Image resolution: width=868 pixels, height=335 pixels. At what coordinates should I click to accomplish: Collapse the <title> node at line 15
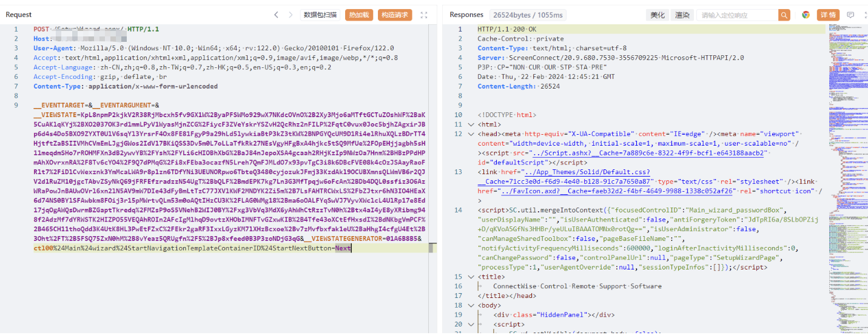471,277
